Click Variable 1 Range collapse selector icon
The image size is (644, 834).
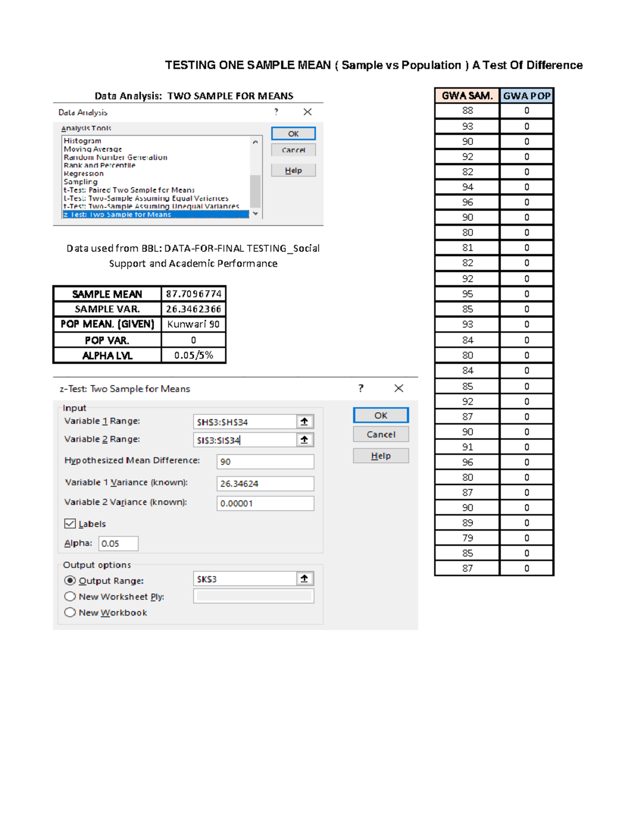pos(304,422)
